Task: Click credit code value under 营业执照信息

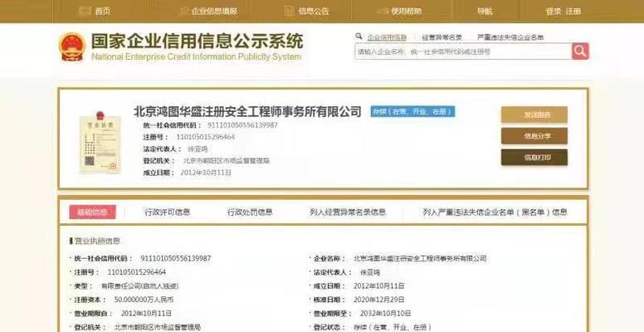Action: 176,258
